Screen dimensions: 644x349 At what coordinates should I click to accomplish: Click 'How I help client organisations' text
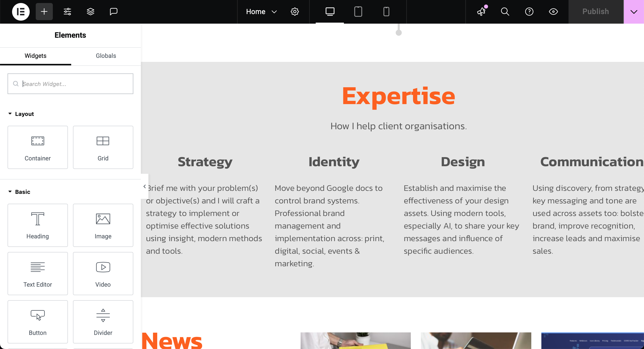pyautogui.click(x=398, y=126)
